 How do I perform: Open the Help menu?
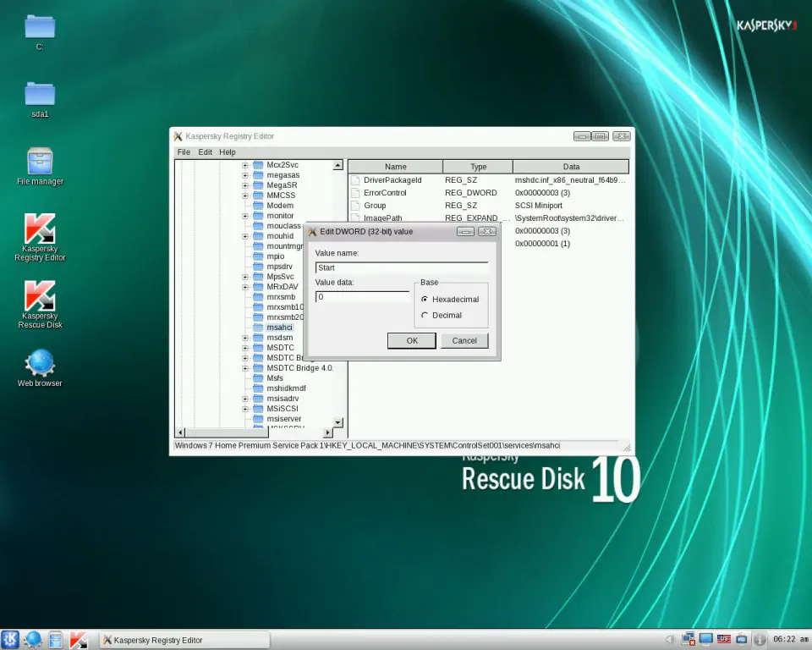pyautogui.click(x=228, y=151)
